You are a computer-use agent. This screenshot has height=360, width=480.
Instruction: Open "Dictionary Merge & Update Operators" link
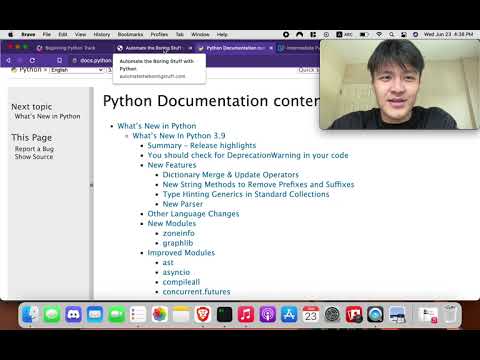pyautogui.click(x=231, y=175)
